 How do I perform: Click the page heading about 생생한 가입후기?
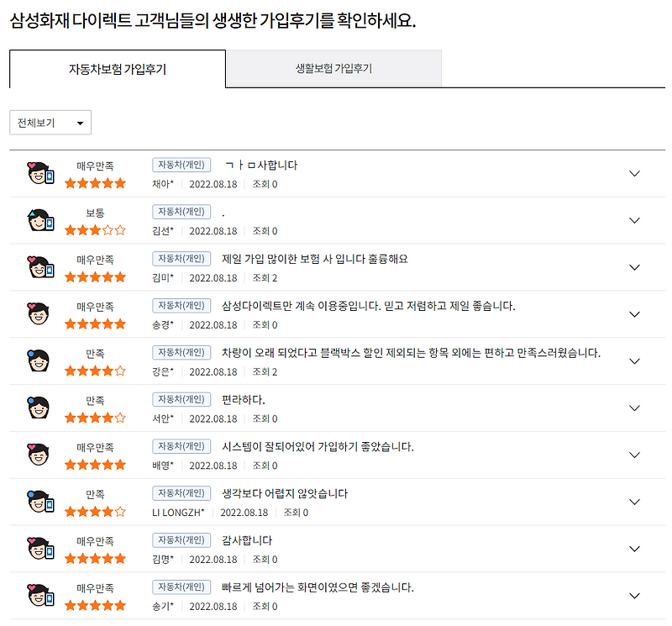[213, 20]
